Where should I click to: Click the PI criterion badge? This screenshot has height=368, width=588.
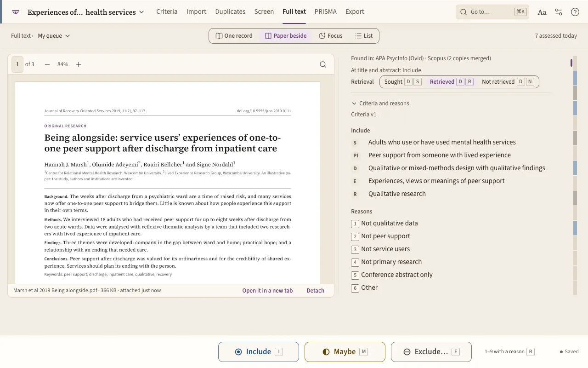[356, 155]
